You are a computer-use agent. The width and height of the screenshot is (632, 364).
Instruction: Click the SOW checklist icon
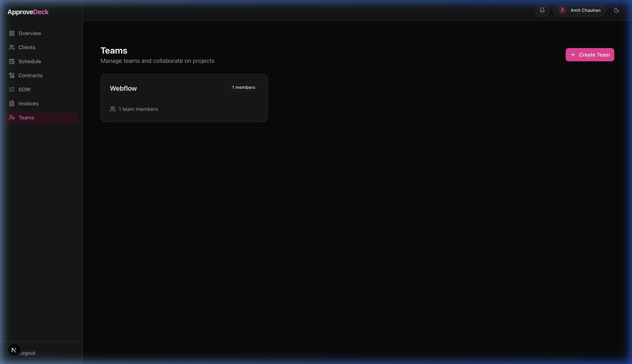12,89
